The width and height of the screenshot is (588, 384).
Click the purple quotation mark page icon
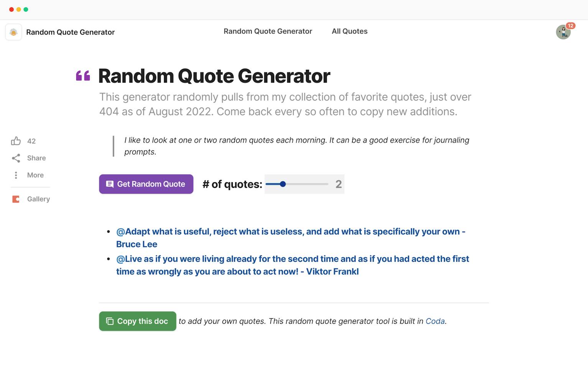tap(83, 76)
